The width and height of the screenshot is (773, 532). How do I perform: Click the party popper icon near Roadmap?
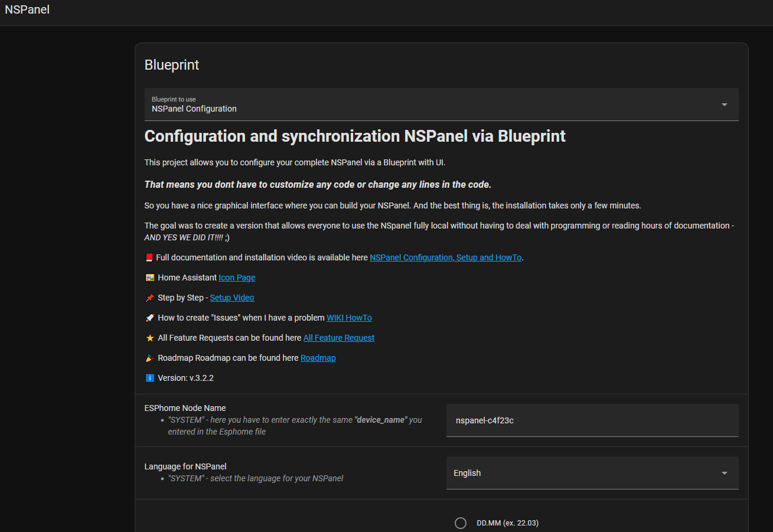149,358
